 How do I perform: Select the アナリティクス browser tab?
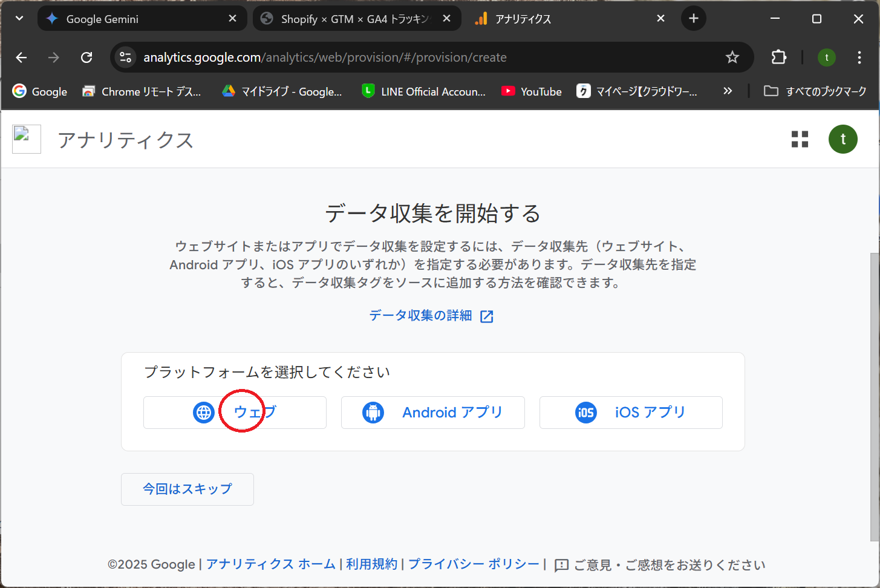[569, 19]
